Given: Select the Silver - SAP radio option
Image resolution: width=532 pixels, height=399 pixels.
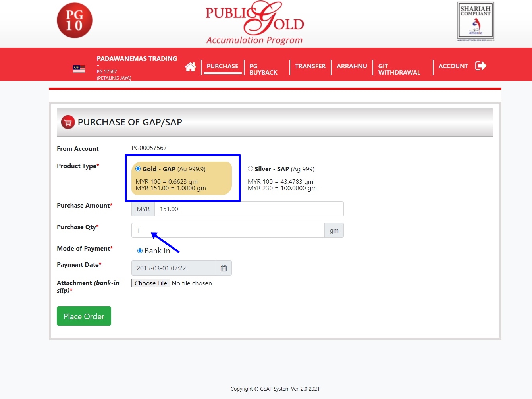Looking at the screenshot, I should click(250, 169).
